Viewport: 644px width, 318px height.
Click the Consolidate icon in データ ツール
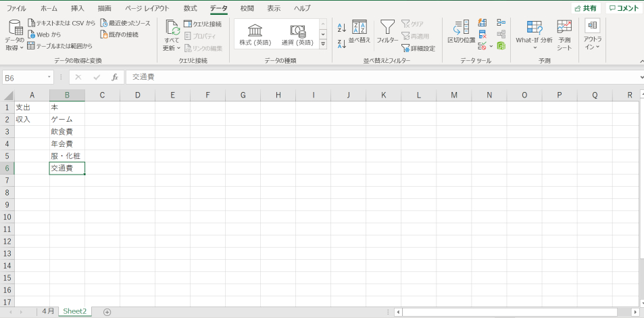501,22
